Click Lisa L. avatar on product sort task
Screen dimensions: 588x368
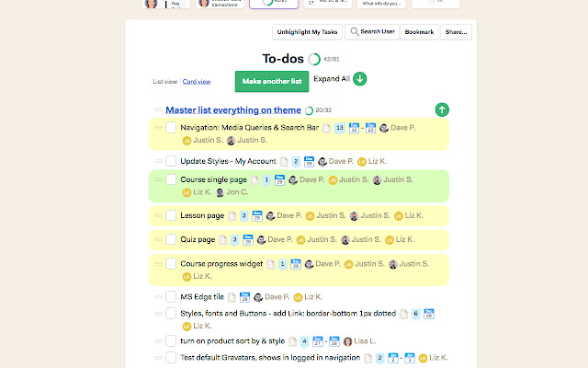pyautogui.click(x=348, y=341)
